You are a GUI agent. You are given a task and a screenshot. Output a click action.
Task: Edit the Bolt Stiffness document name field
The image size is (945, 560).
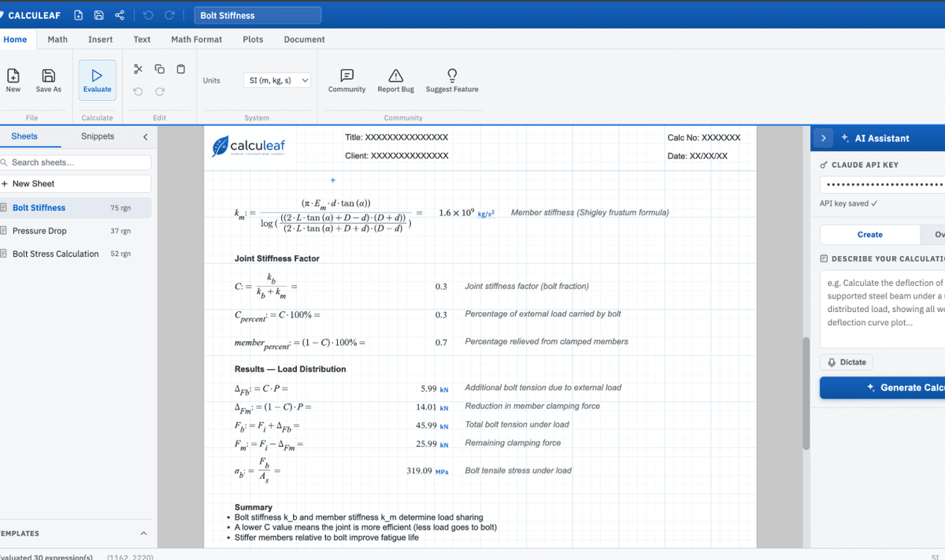point(258,15)
